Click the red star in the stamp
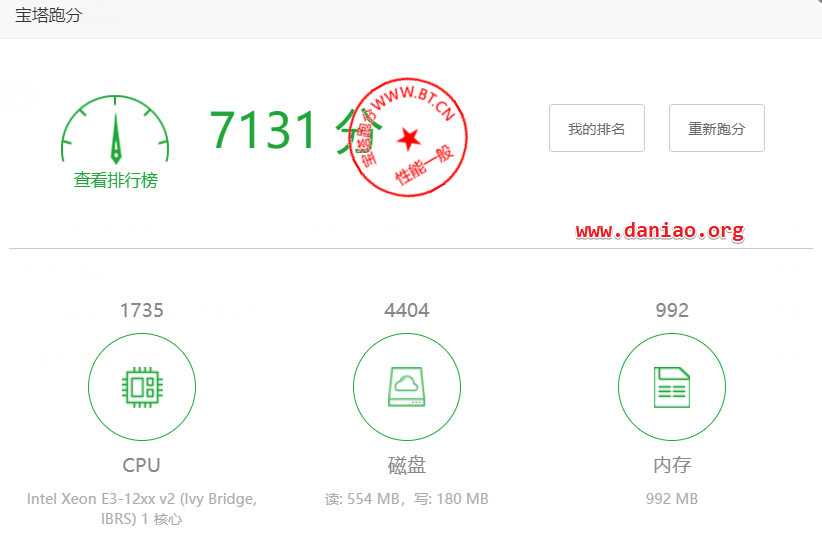 coord(408,139)
